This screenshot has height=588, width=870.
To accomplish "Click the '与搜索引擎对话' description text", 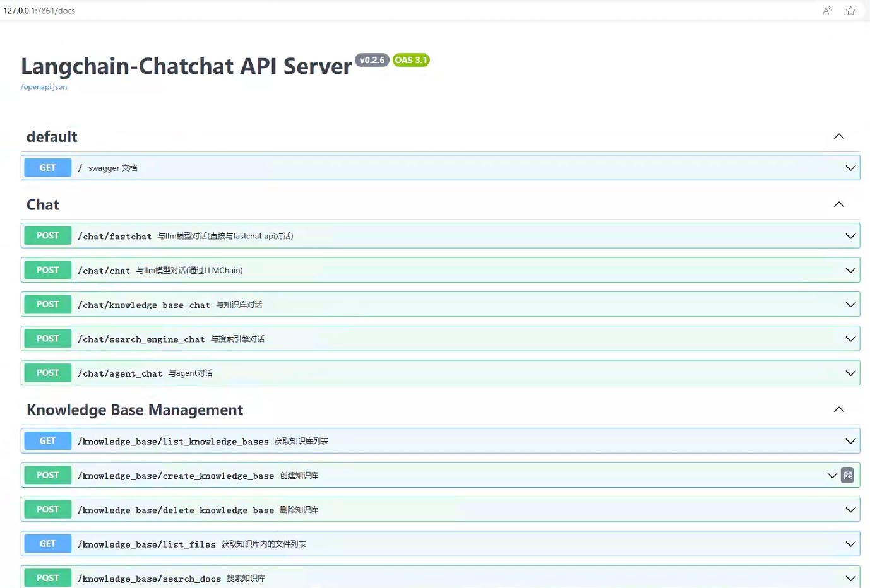I will pyautogui.click(x=238, y=339).
